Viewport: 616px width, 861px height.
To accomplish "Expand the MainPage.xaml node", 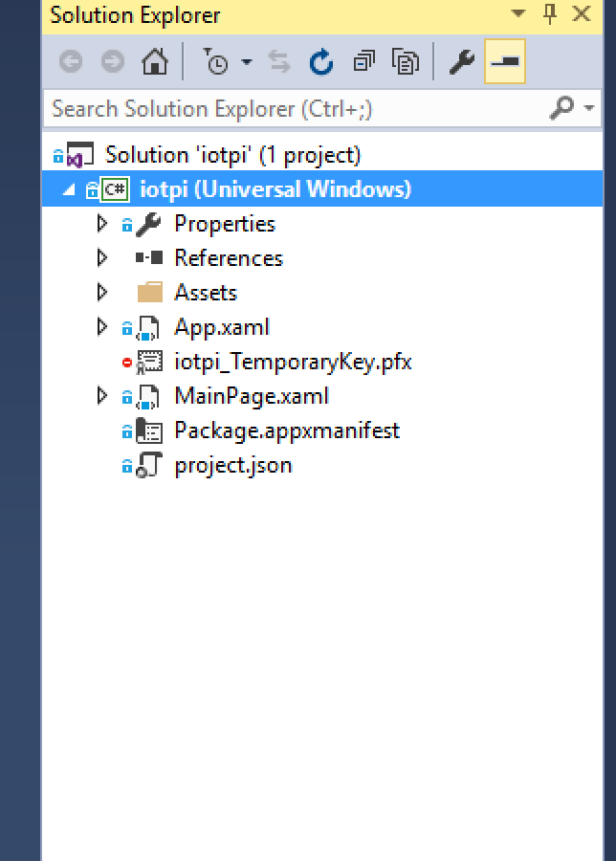I will [x=103, y=396].
